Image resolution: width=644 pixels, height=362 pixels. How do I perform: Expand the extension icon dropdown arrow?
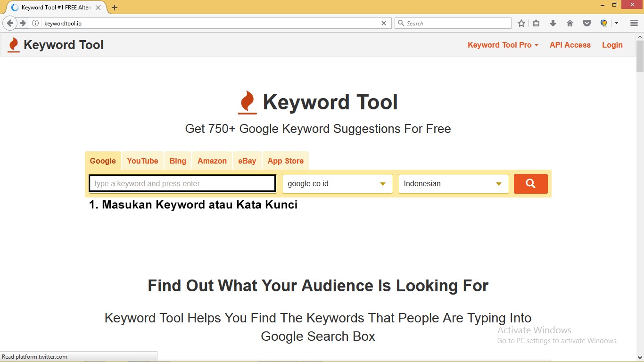(x=616, y=23)
